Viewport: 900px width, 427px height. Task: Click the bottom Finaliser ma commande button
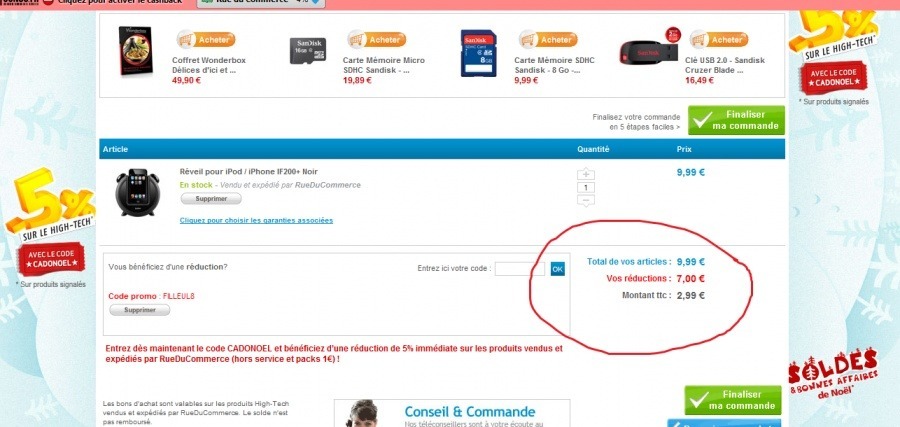(x=733, y=400)
